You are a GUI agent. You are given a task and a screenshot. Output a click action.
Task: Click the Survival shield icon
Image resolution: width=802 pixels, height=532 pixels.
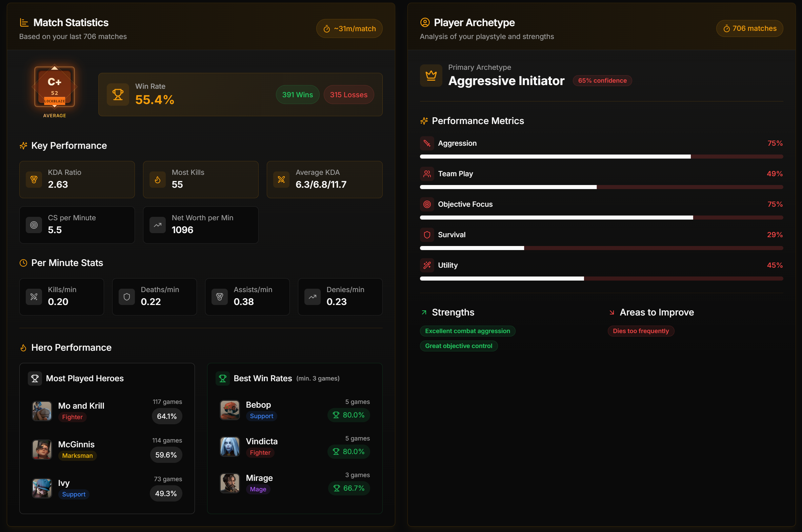(427, 235)
